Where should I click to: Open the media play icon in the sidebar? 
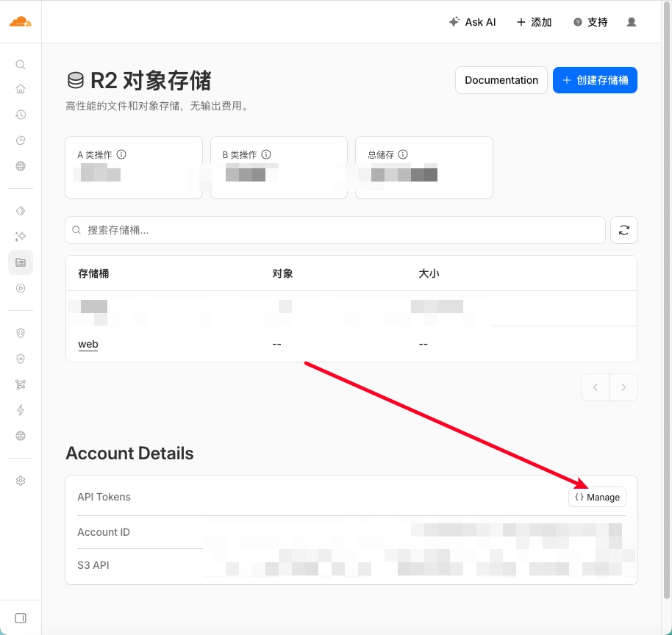click(x=21, y=288)
